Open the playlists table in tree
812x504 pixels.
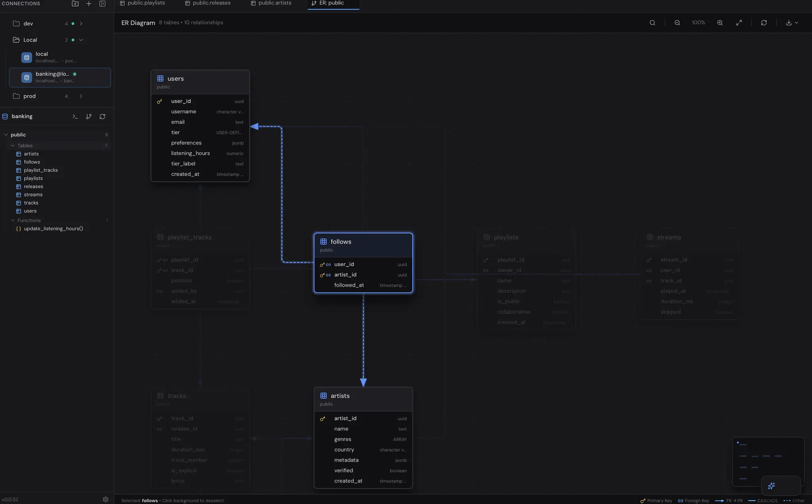coord(33,178)
